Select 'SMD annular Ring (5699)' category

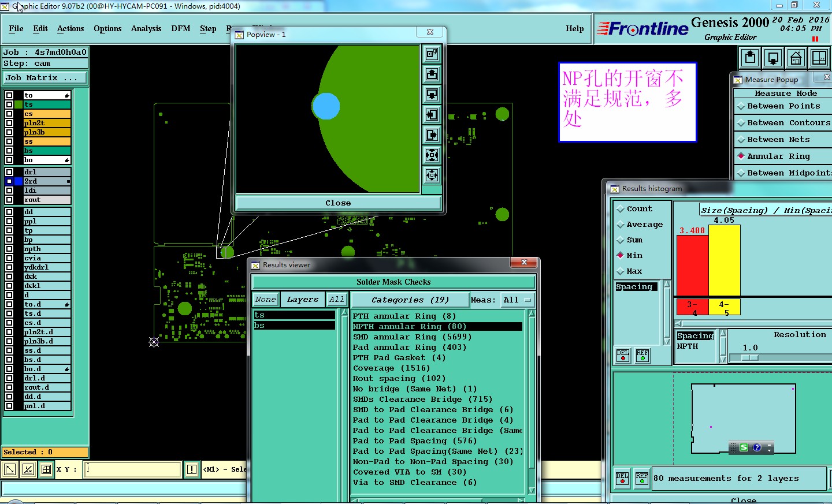437,337
